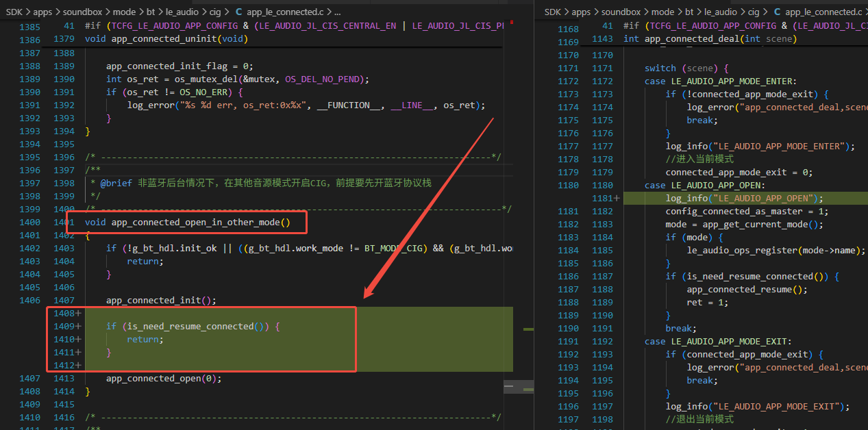Screen dimensions: 868x430
Task: Open the soundbox breadcrumb in the left pane
Action: [x=83, y=12]
